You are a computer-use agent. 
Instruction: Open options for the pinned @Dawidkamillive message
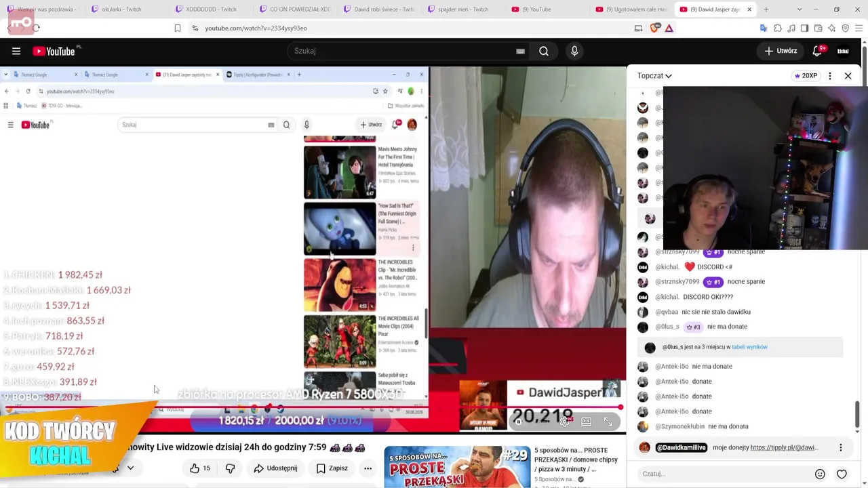coord(841,447)
